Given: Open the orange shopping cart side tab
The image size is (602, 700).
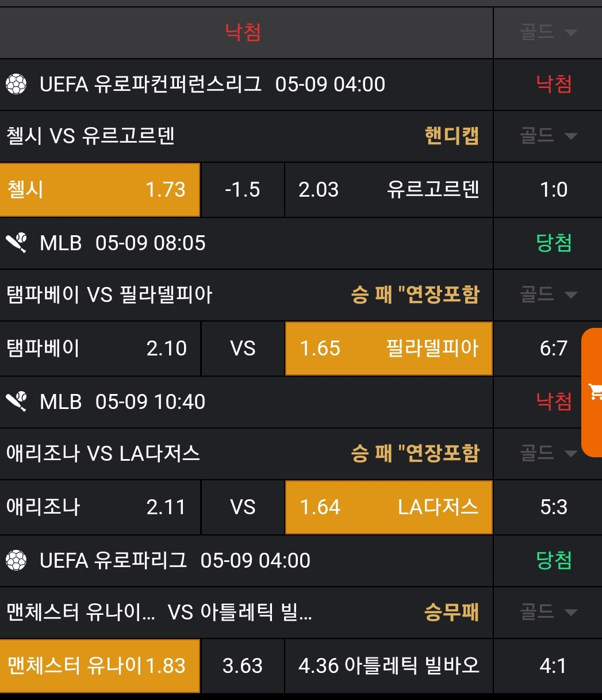Looking at the screenshot, I should [x=593, y=392].
